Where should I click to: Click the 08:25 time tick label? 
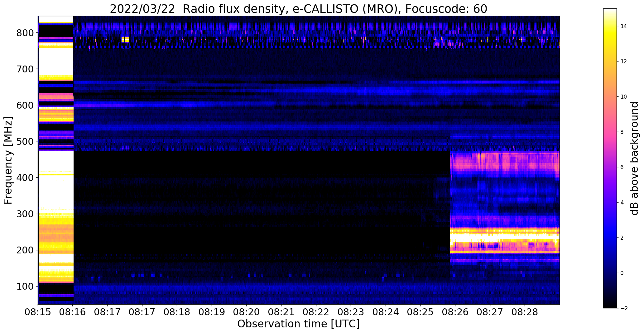coord(421,312)
